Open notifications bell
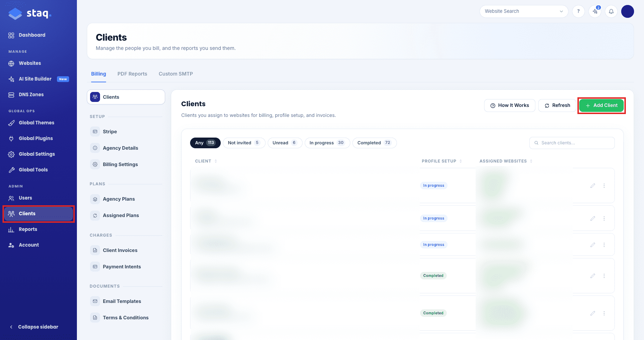The image size is (644, 340). click(611, 11)
